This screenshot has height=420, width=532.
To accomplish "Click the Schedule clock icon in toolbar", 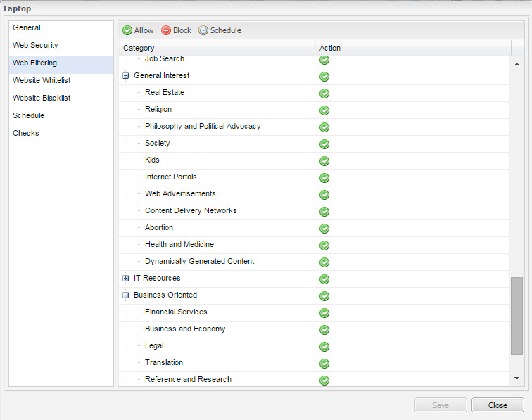I will pos(203,30).
